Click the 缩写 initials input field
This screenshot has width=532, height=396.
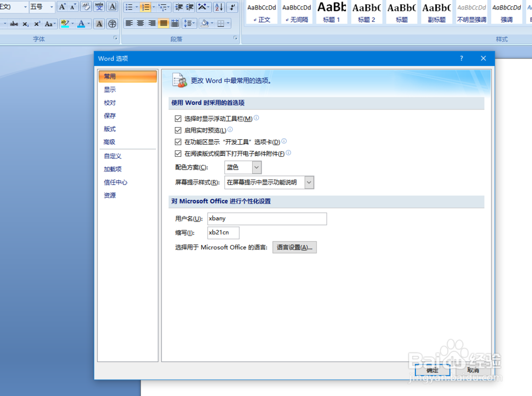[223, 233]
